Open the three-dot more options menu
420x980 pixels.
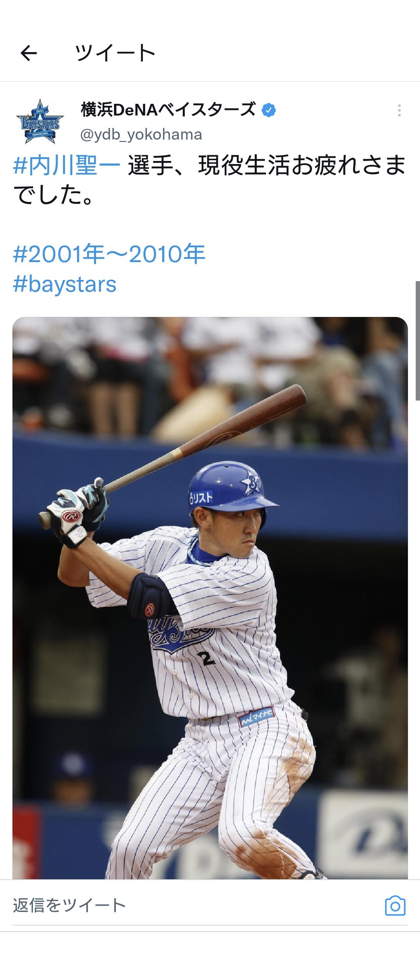click(x=399, y=111)
